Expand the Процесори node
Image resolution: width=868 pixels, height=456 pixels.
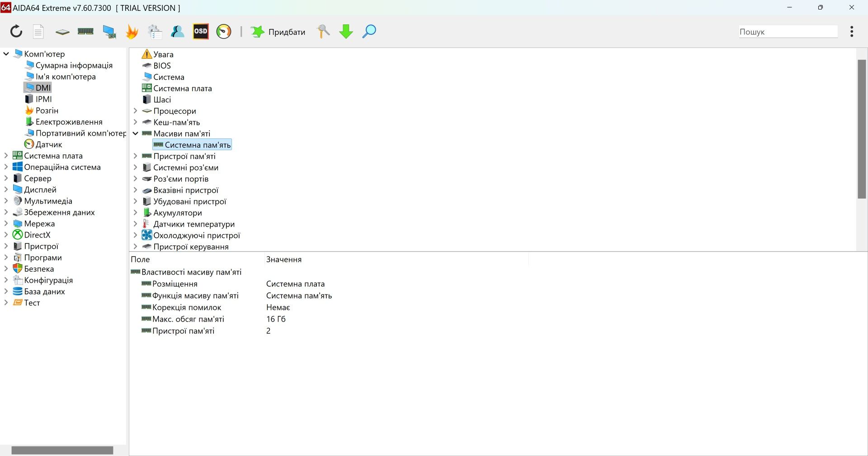pos(135,111)
